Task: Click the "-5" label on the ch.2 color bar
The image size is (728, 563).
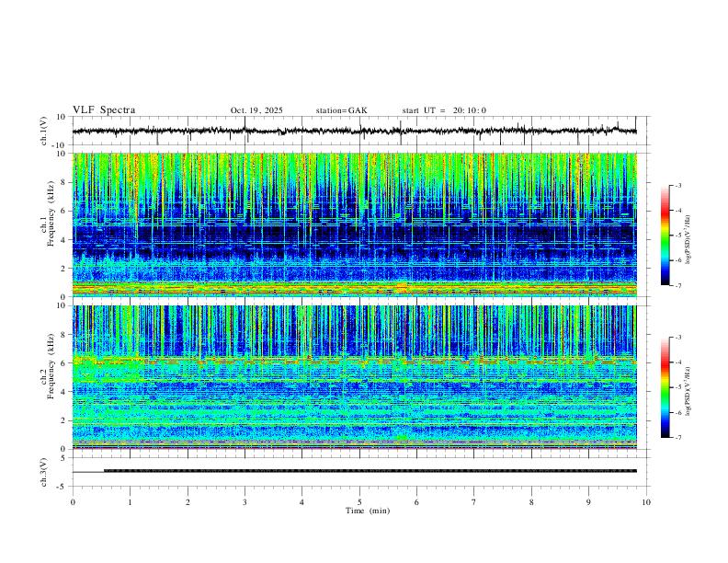Action: [x=677, y=387]
